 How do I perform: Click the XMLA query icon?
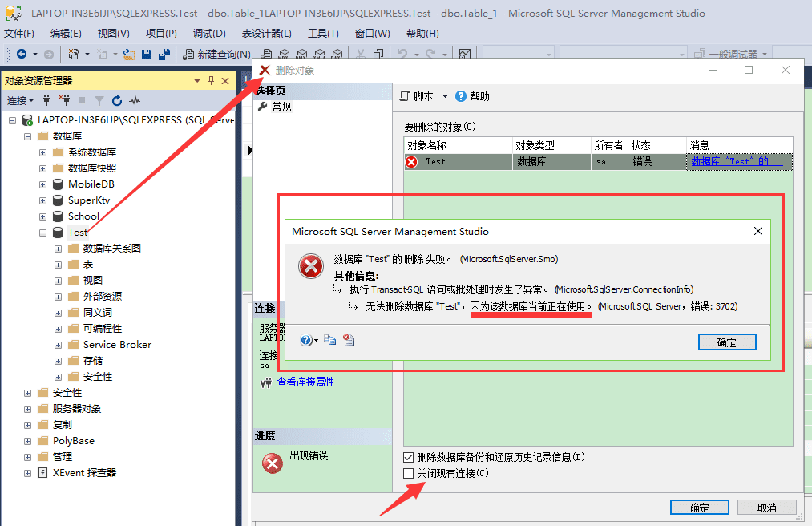pyautogui.click(x=320, y=54)
